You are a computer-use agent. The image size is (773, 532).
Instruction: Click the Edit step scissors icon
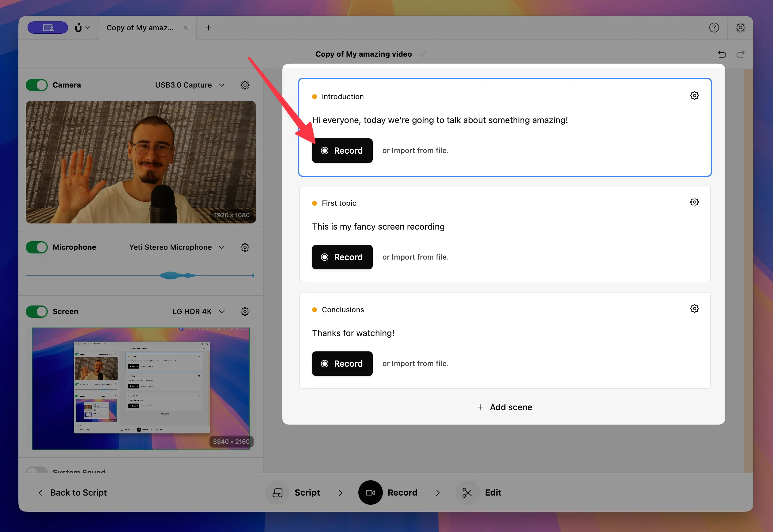tap(467, 492)
